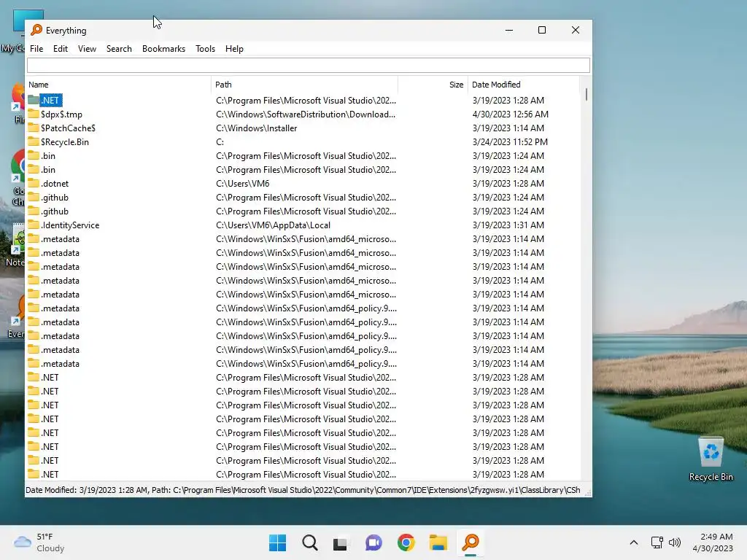Select the .dotnet name text

[55, 183]
